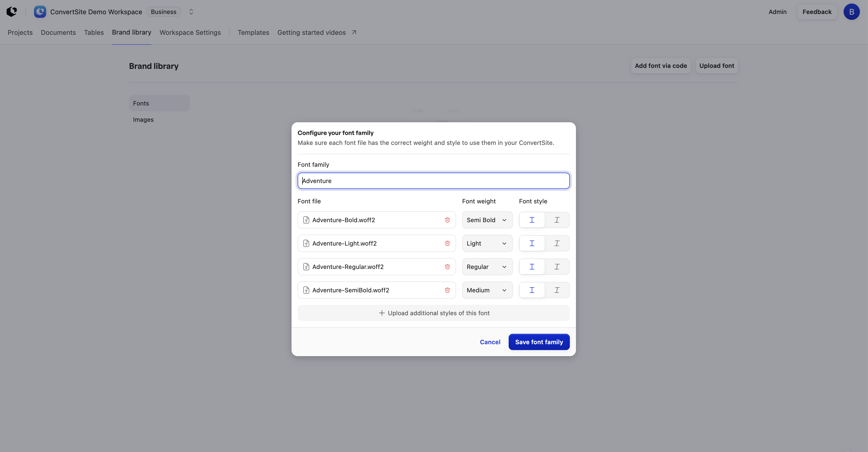The image size is (868, 452).
Task: Click the Feedback button
Action: (x=817, y=12)
